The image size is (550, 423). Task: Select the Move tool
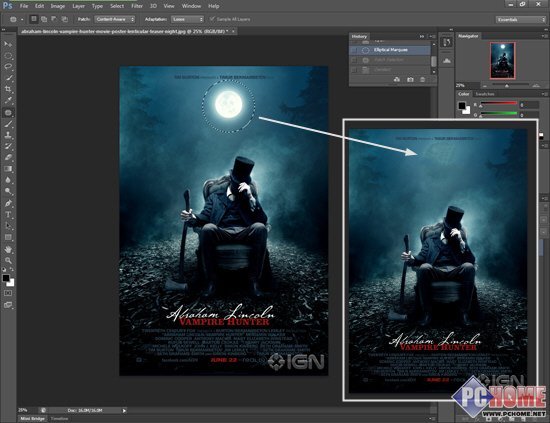[8, 44]
